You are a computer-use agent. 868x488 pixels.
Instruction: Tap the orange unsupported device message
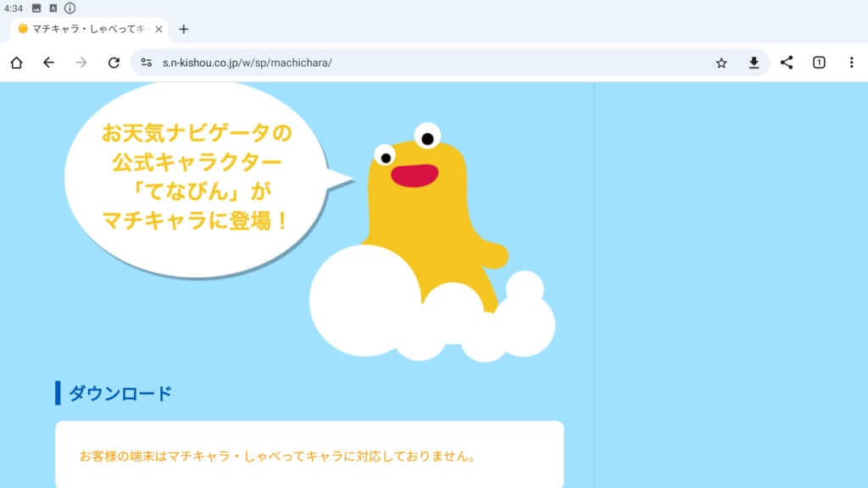point(277,457)
